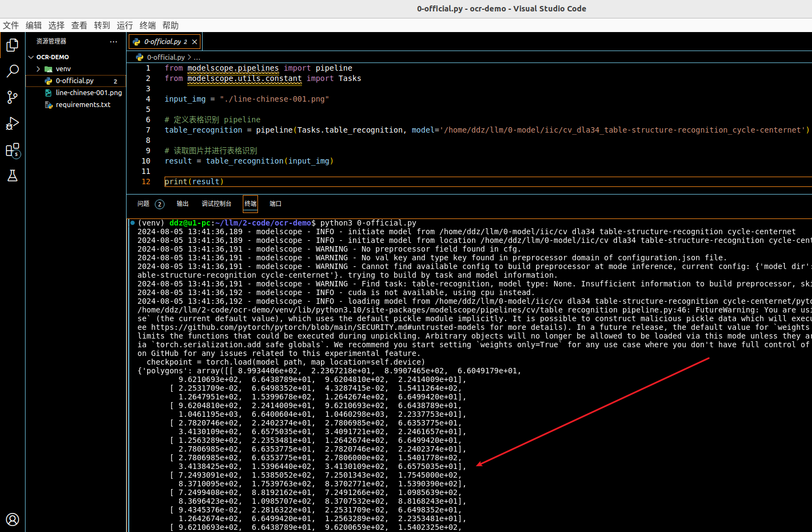Image resolution: width=812 pixels, height=532 pixels.
Task: Select 0-official.py in explorer tree
Action: pyautogui.click(x=75, y=81)
